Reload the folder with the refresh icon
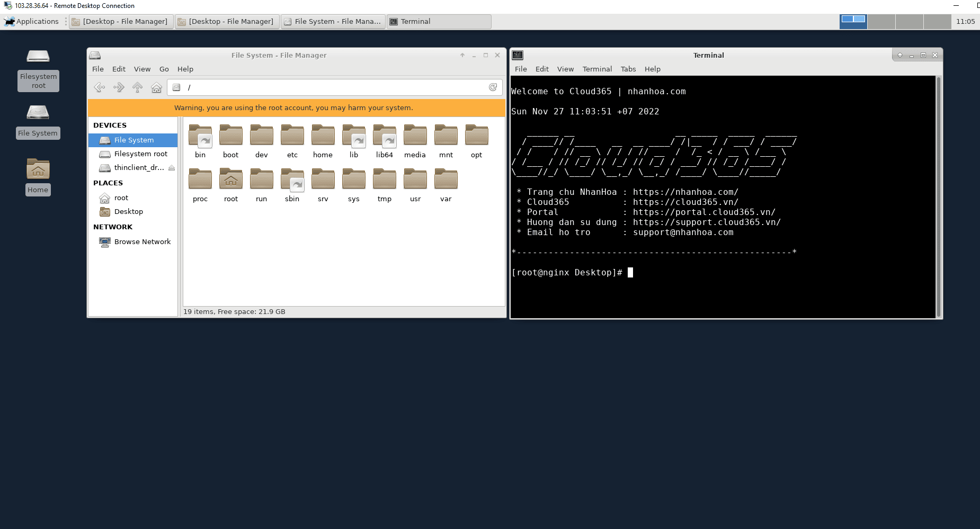Screen dimensions: 980x529 coord(494,87)
